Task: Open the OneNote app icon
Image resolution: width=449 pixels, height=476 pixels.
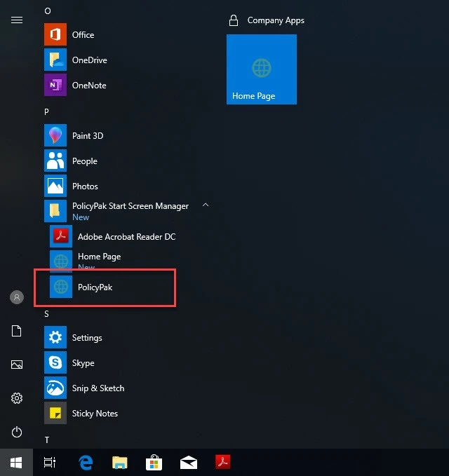Action: (x=55, y=86)
